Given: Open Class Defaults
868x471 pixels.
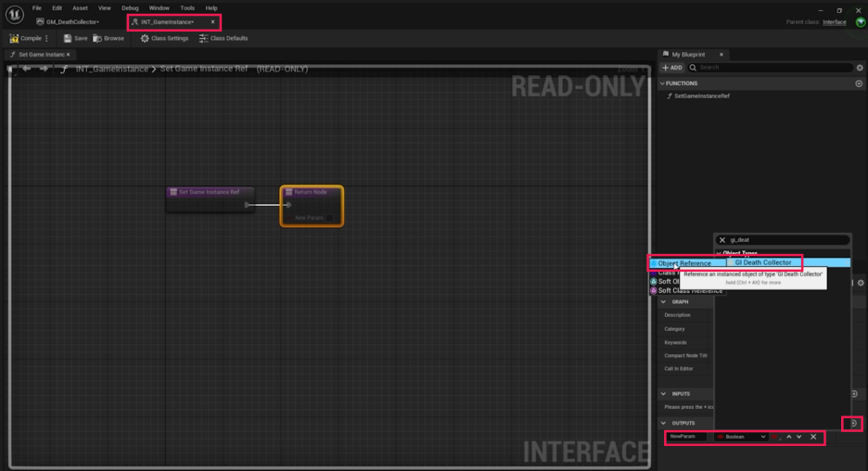Looking at the screenshot, I should [x=223, y=38].
